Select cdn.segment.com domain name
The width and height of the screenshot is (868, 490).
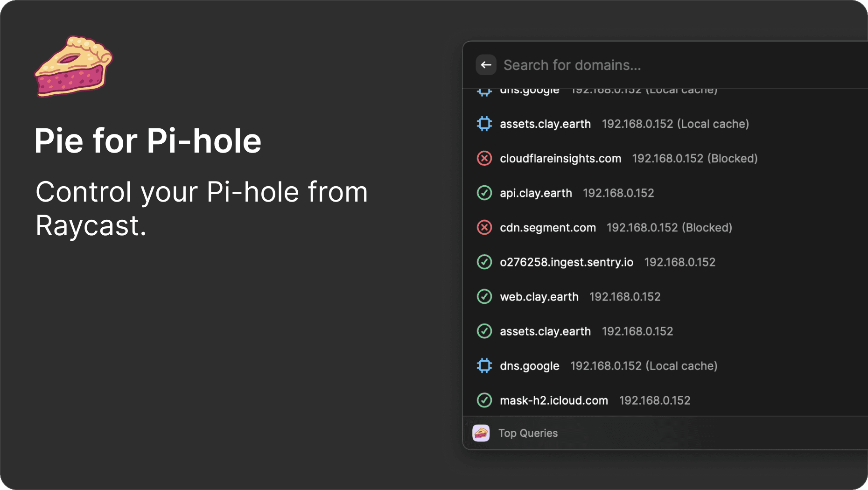(x=548, y=228)
